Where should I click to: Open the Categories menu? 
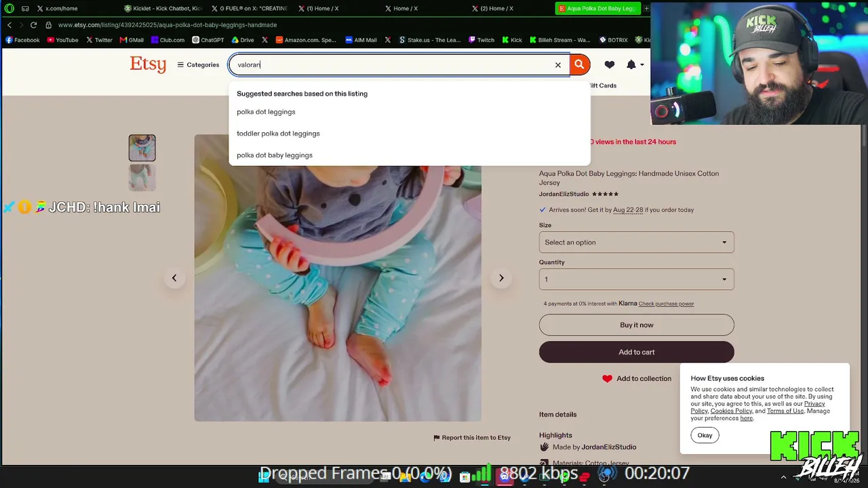click(x=198, y=65)
